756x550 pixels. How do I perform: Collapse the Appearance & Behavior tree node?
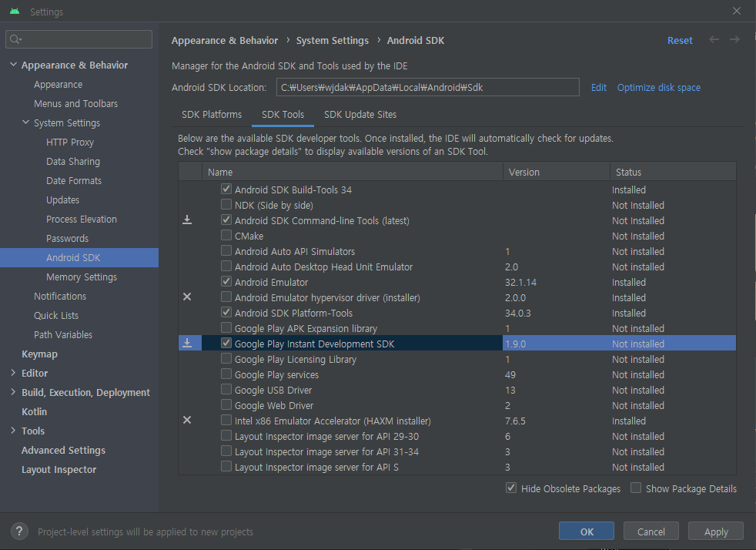(x=14, y=65)
